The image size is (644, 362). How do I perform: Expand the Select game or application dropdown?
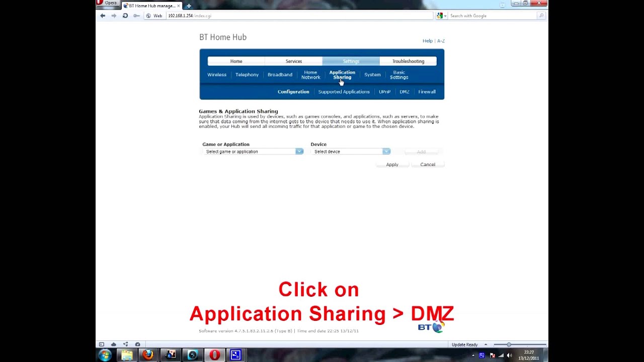253,151
